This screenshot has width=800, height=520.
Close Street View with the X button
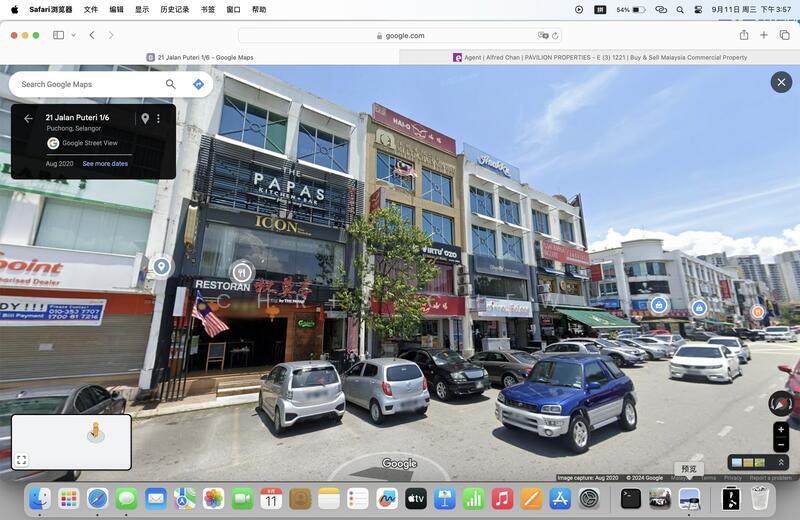coord(781,82)
